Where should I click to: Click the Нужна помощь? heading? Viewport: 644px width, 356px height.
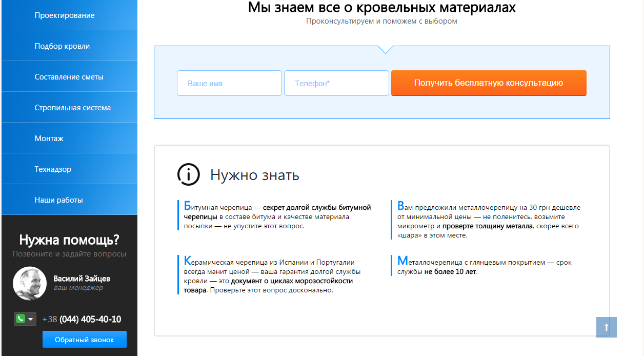pyautogui.click(x=69, y=240)
